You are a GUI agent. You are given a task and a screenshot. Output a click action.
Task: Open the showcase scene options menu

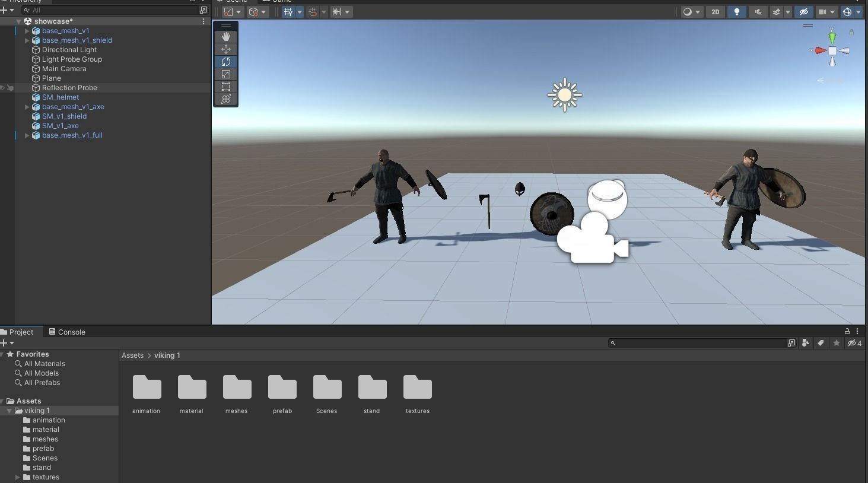tap(204, 21)
